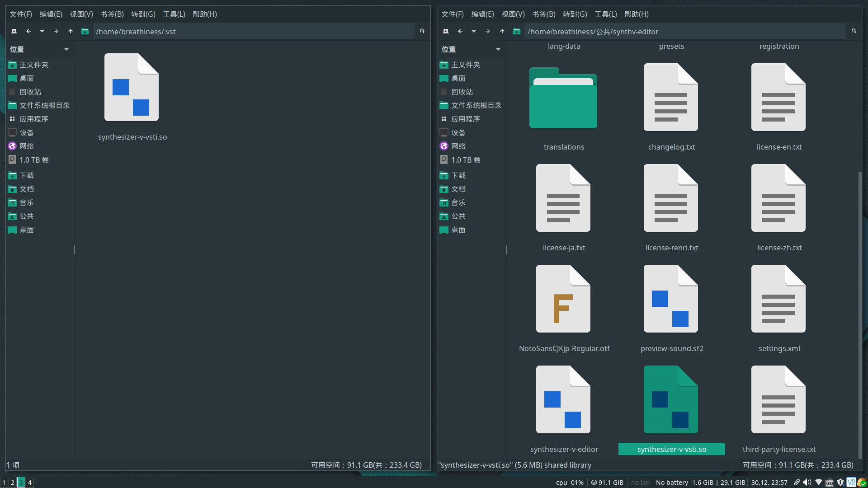Select the 1.0 TB 卷 volume in left sidebar

coord(34,160)
